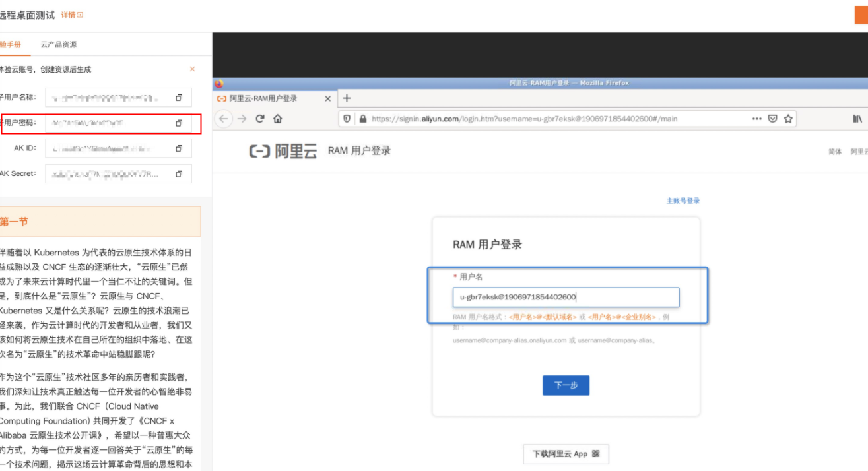The width and height of the screenshot is (868, 471).
Task: Close the 阿里云-RAM用户登录 Firefox tab
Action: tap(327, 98)
